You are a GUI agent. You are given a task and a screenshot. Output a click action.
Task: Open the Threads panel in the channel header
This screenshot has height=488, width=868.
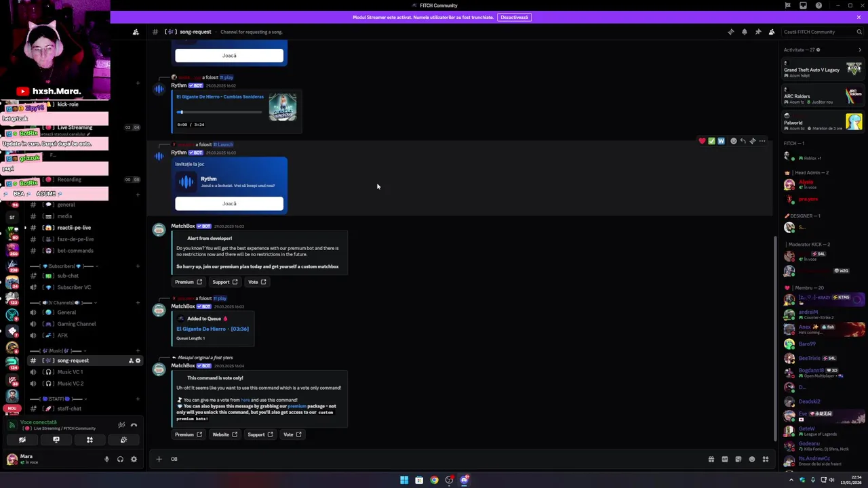730,32
